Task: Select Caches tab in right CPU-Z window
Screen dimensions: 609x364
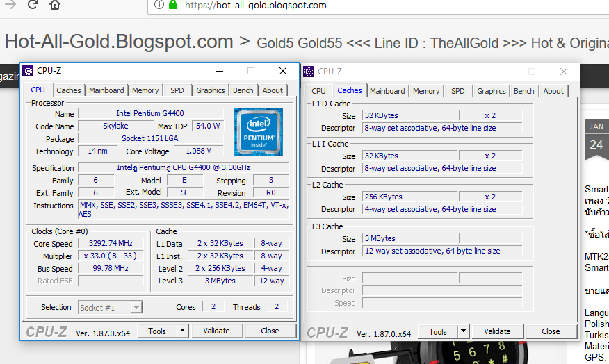Action: (350, 90)
